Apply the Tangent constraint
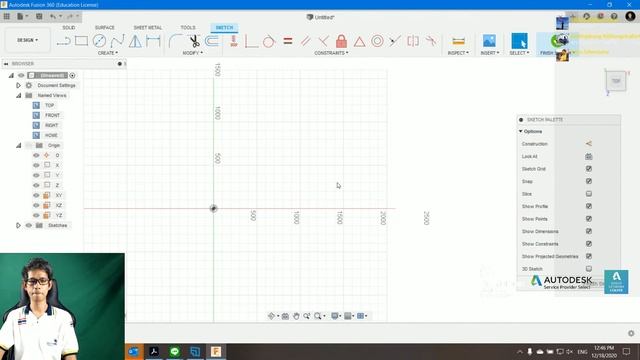Screen dimensions: 640x360 click(x=269, y=41)
